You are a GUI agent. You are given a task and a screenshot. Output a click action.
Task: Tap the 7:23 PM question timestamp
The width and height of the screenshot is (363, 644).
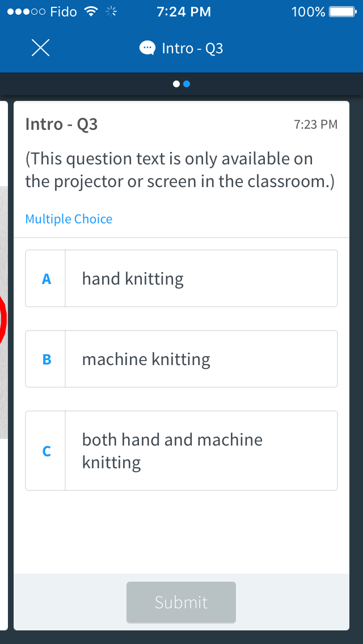[x=315, y=124]
